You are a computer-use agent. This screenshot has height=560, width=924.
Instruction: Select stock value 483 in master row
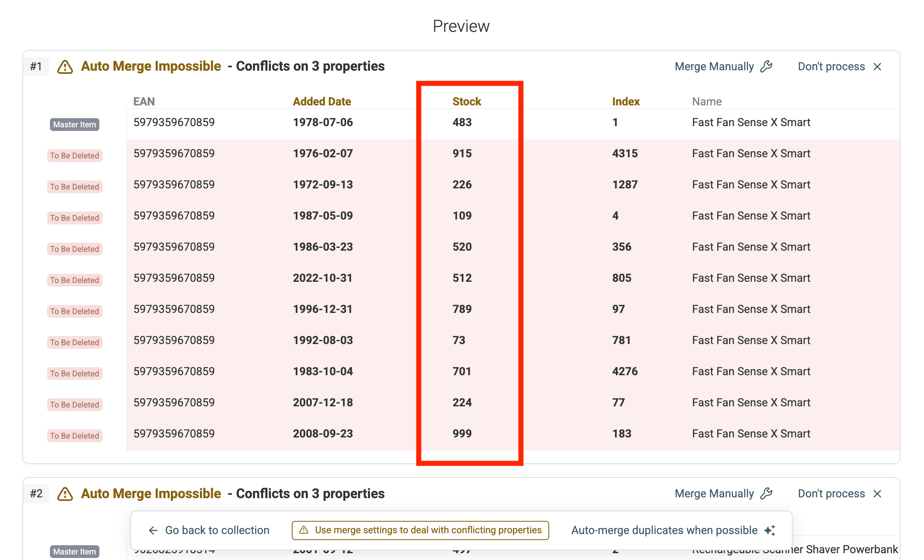[462, 122]
